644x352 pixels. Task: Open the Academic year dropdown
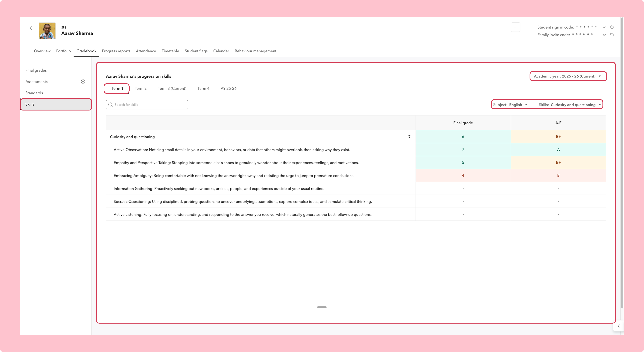click(x=568, y=76)
